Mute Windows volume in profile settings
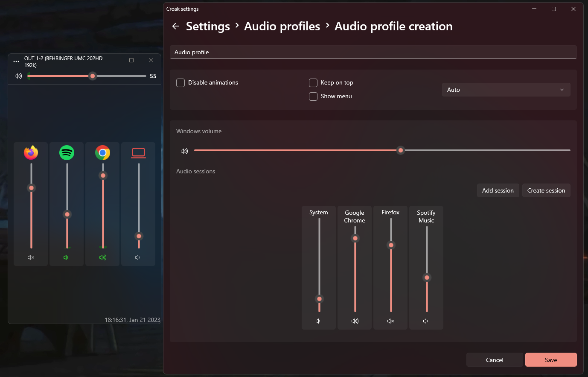This screenshot has height=377, width=588. pos(184,151)
